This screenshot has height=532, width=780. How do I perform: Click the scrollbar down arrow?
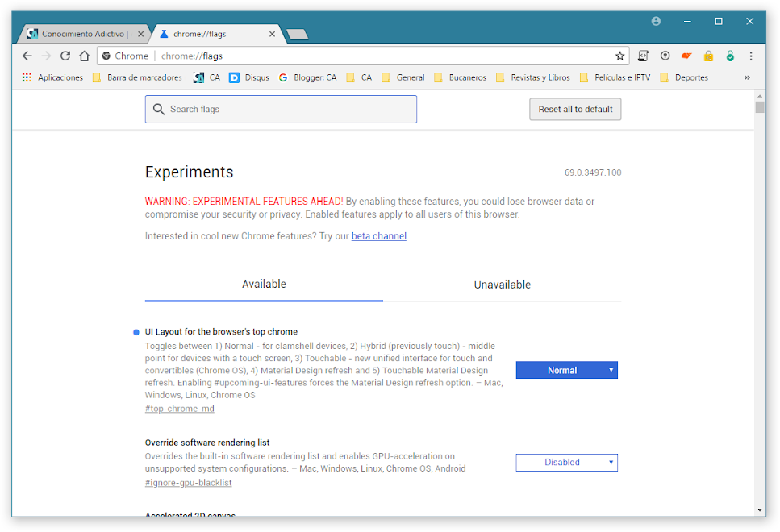pos(760,510)
